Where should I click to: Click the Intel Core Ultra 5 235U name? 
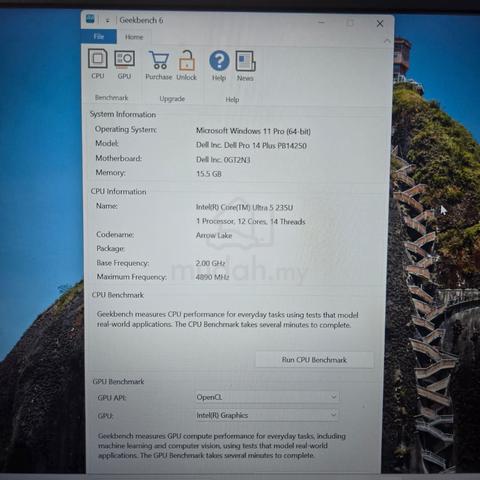pyautogui.click(x=244, y=207)
